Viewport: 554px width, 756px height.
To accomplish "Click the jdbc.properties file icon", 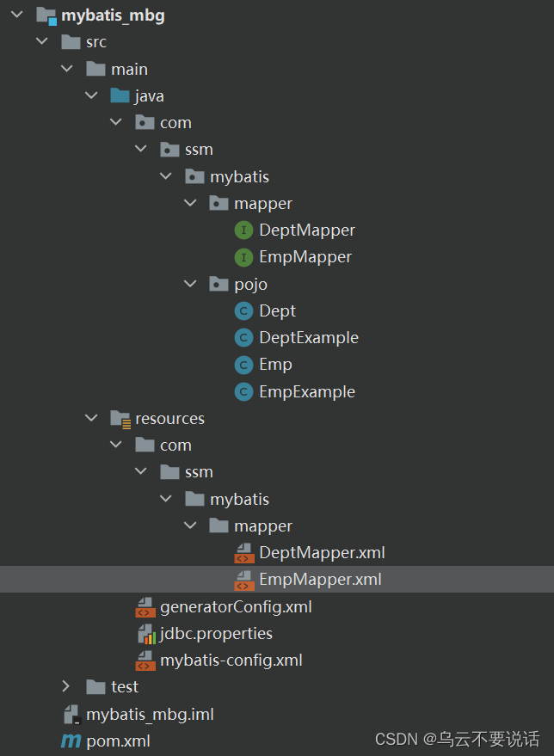I will click(x=146, y=634).
